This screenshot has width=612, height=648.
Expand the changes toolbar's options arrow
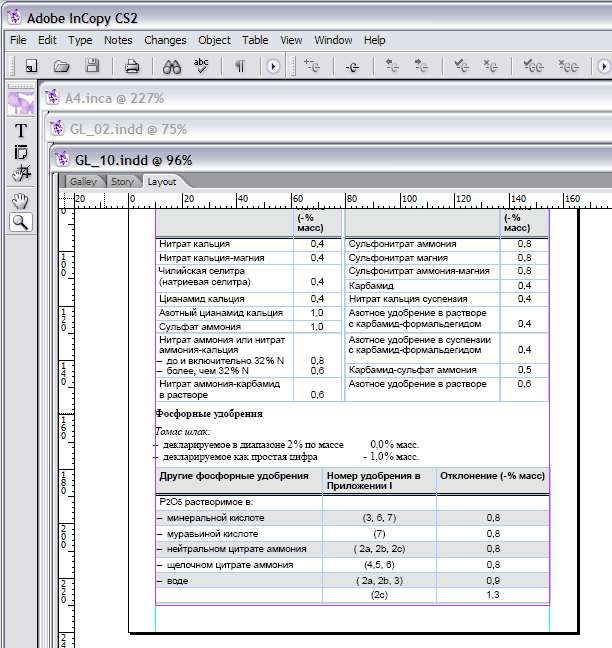pyautogui.click(x=604, y=67)
